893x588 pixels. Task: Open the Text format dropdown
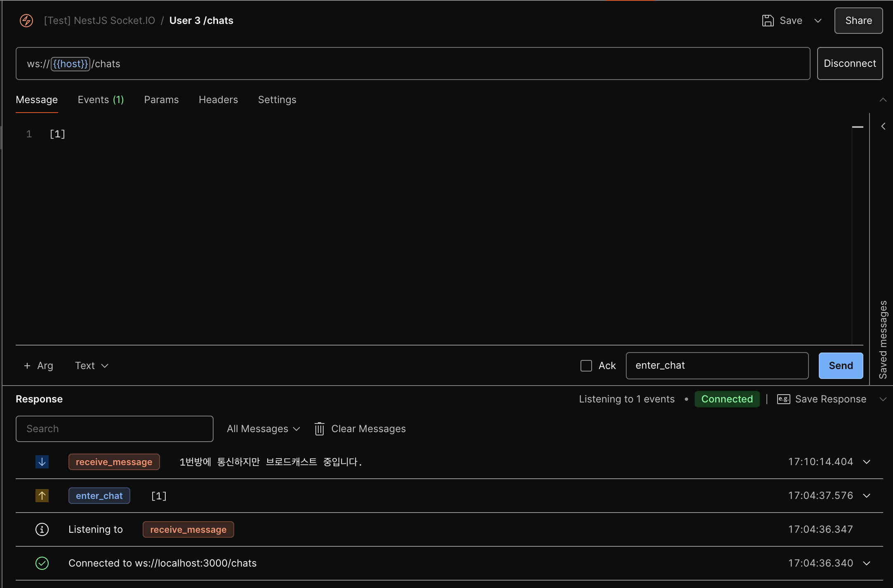[92, 366]
